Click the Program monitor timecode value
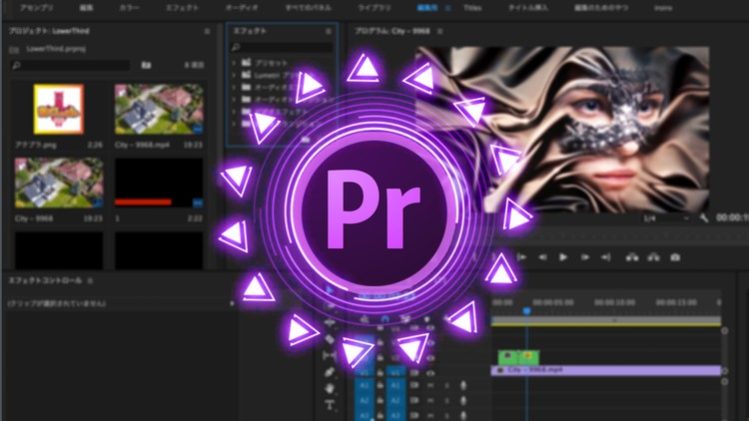 click(732, 218)
